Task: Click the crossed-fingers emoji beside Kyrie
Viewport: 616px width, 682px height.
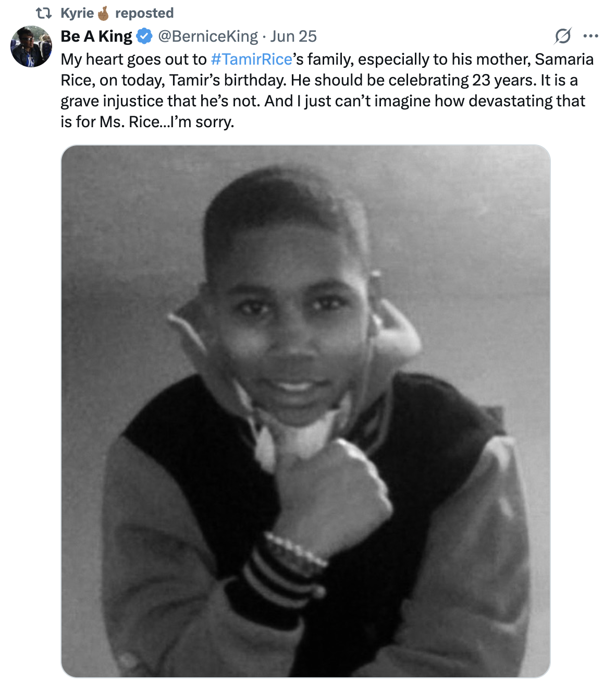Action: tap(104, 13)
